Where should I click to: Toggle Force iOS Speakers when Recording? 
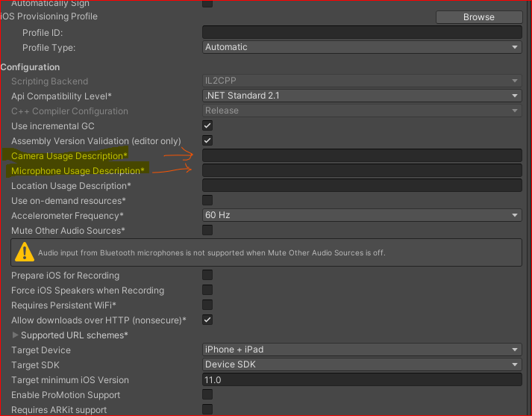[207, 290]
